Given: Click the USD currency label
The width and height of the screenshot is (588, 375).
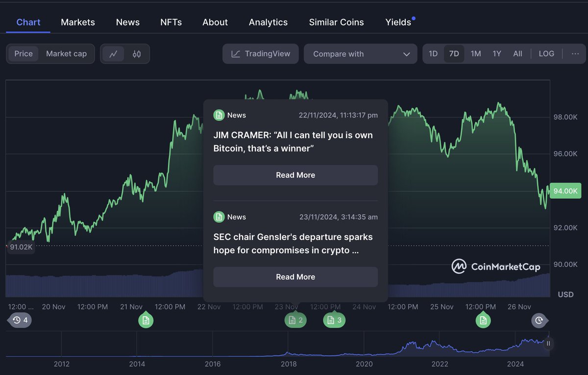Looking at the screenshot, I should point(565,295).
